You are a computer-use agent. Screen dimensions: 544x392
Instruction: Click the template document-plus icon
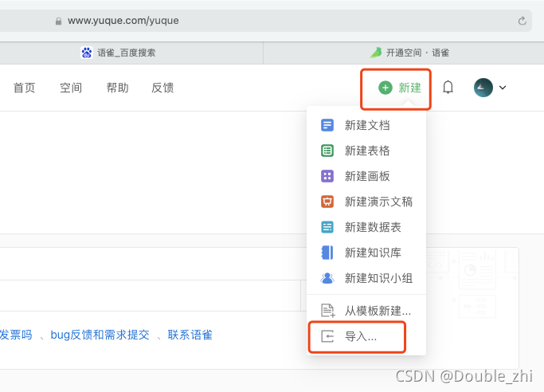pyautogui.click(x=328, y=311)
